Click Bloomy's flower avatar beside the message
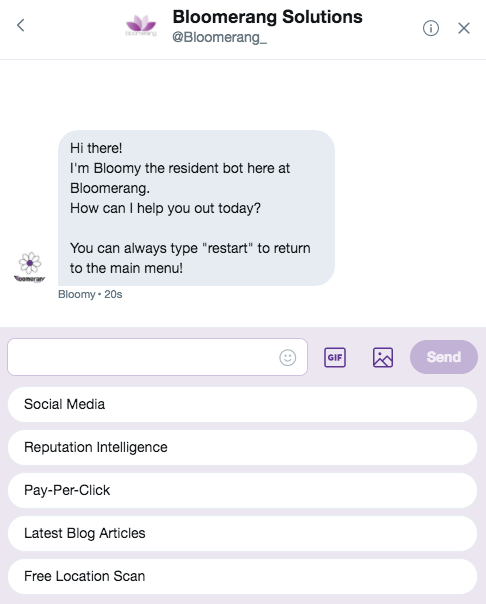Viewport: 486px width, 604px height. (x=30, y=267)
